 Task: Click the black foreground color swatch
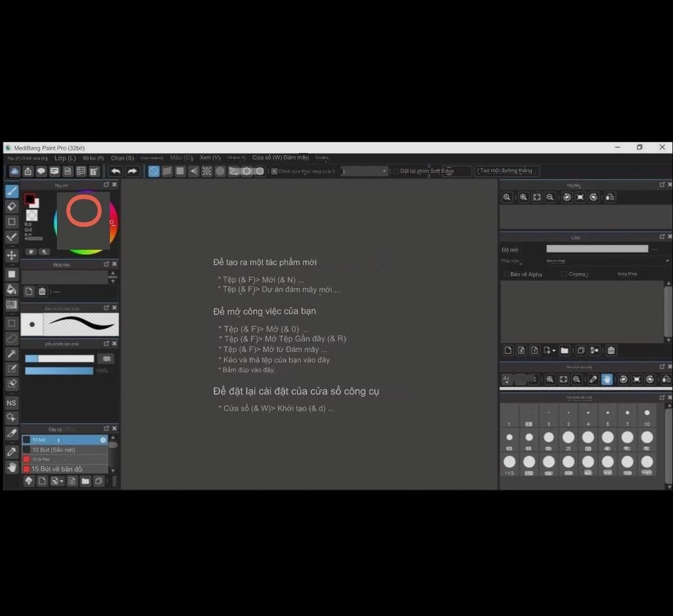pyautogui.click(x=29, y=198)
